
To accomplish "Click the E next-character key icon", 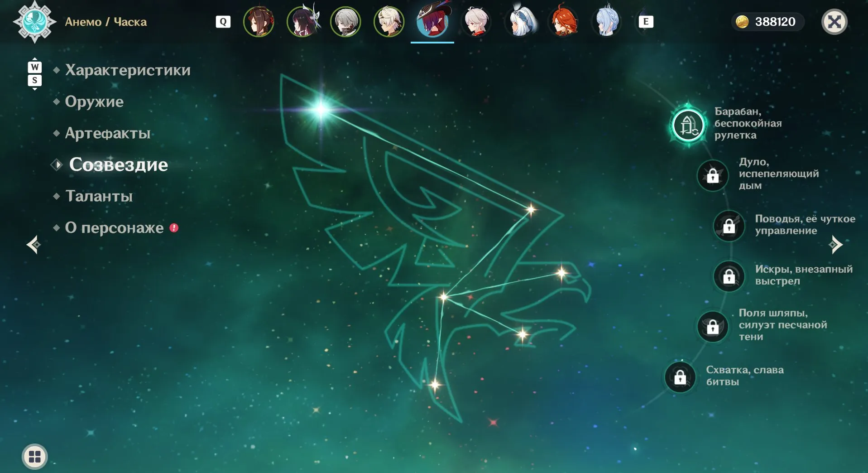I will point(646,22).
